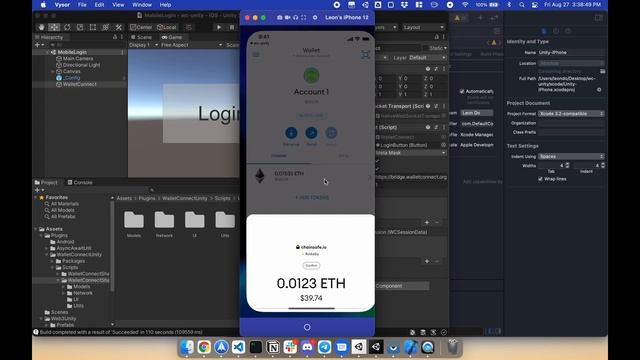Select the _Config prefab in Hierarchy
This screenshot has width=640, height=360.
pos(71,78)
